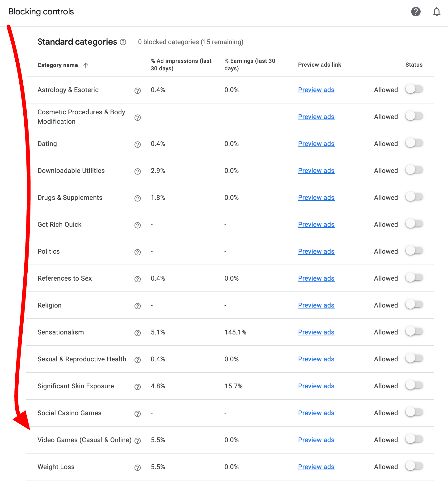This screenshot has height=488, width=448.
Task: Toggle Downloadable Utilities blocking switch
Action: [x=414, y=170]
